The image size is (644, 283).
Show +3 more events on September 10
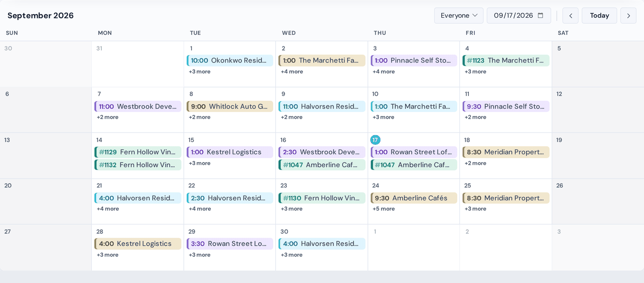[383, 117]
